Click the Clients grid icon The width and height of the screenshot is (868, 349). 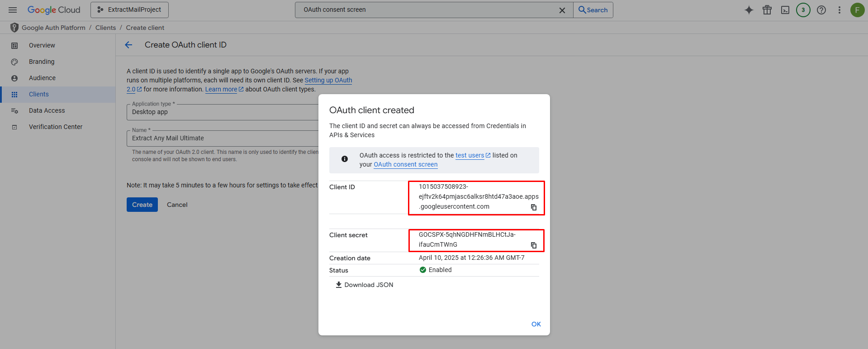tap(14, 94)
